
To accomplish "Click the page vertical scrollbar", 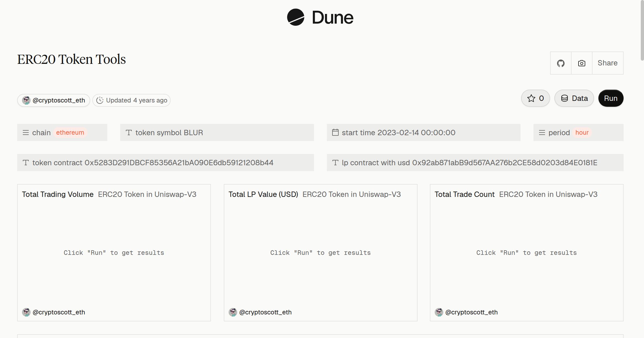I will tap(642, 31).
